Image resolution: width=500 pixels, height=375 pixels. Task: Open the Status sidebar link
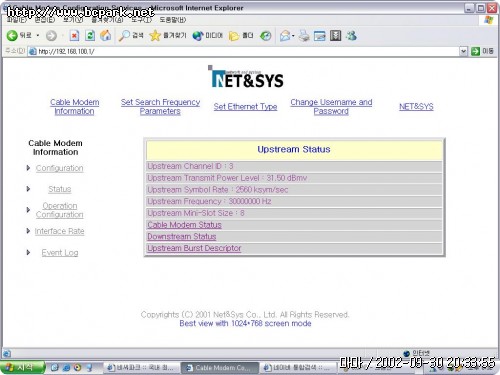(60, 189)
